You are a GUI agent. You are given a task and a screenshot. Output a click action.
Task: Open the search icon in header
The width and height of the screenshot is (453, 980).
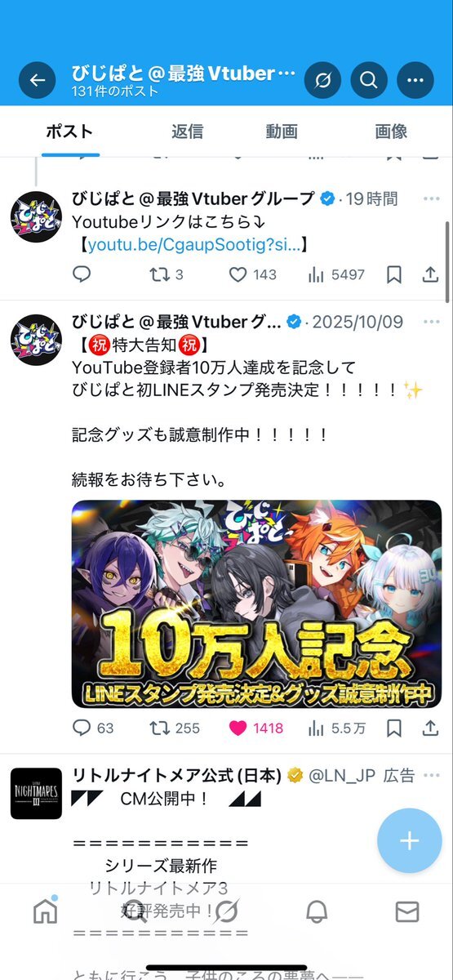tap(369, 80)
